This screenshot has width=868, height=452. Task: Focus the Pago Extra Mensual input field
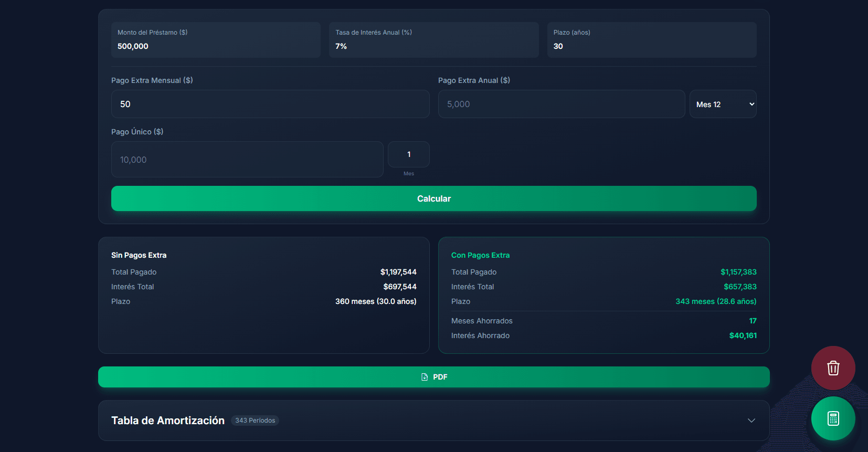tap(270, 104)
